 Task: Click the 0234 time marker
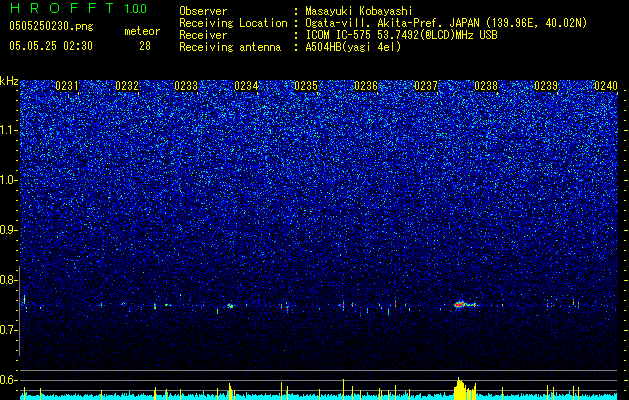pyautogui.click(x=246, y=86)
